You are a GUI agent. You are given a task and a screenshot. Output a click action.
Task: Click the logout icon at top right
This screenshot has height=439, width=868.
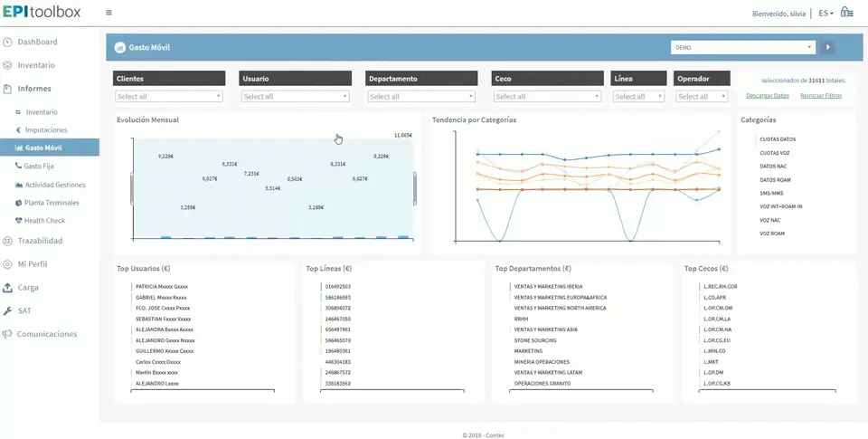[846, 12]
